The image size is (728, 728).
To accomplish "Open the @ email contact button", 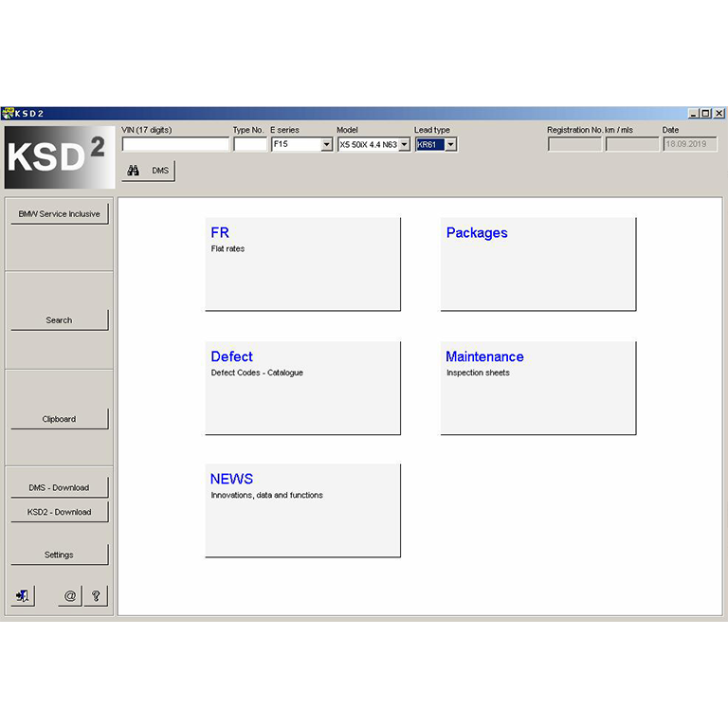I will click(x=70, y=595).
